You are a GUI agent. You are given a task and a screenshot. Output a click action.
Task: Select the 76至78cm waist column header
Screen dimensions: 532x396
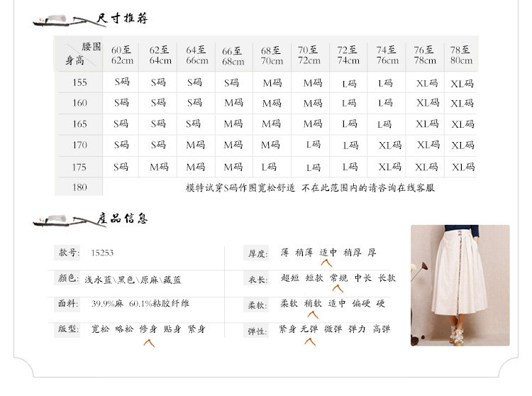click(424, 55)
